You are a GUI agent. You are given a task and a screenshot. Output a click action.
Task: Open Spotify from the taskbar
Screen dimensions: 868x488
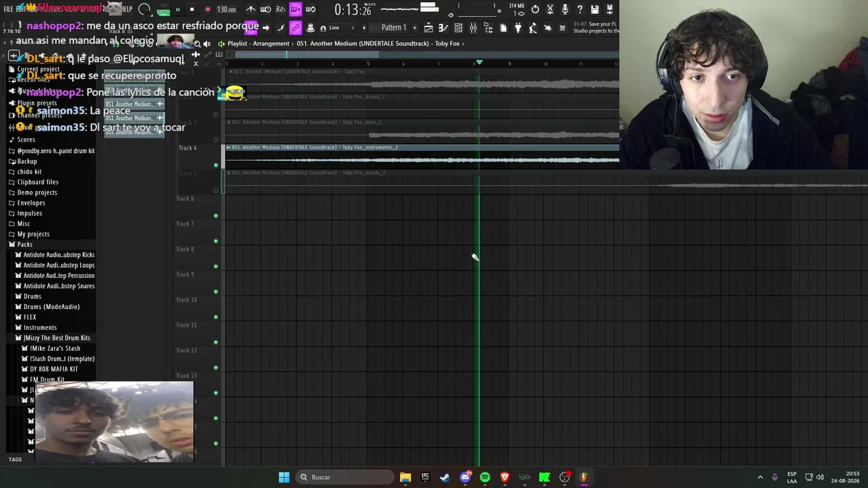(485, 477)
